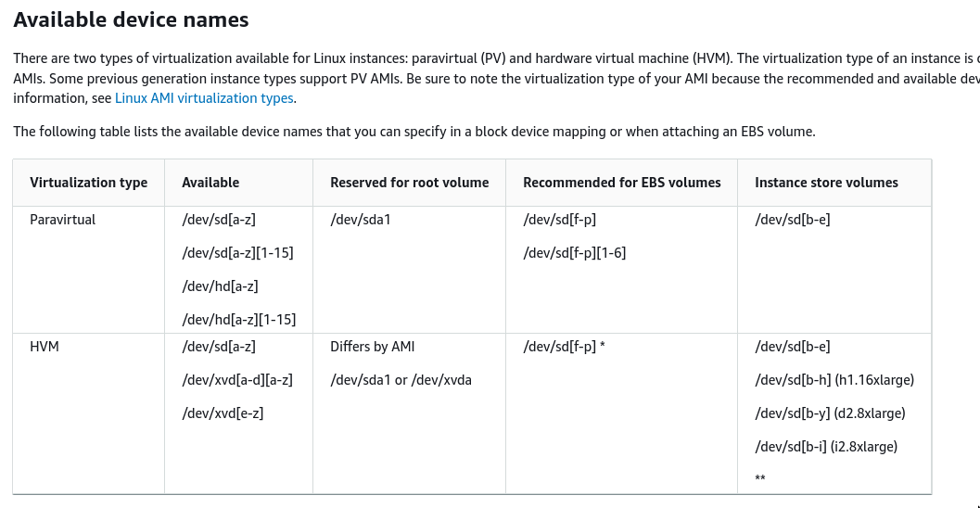Select the Paravirtual row label
980x508 pixels.
pos(62,220)
